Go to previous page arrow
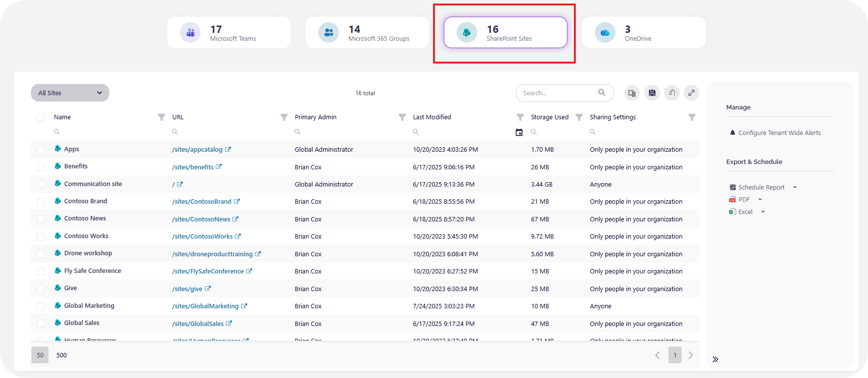 [658, 355]
